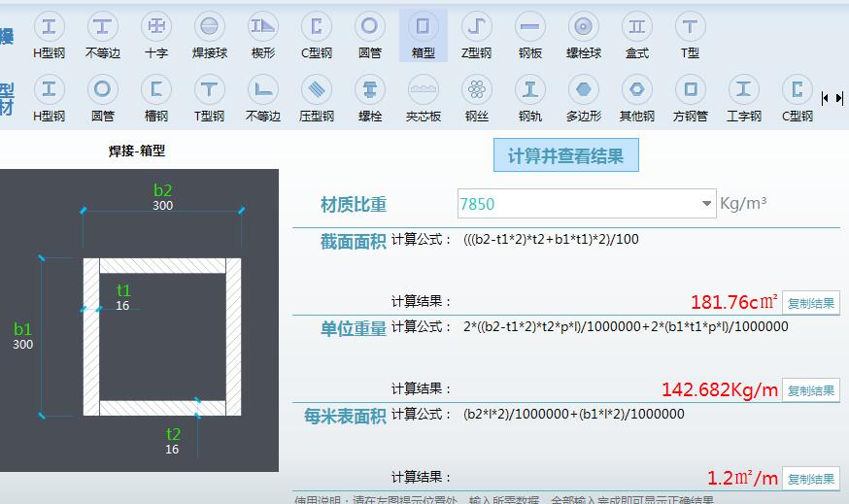This screenshot has width=849, height=504.
Task: Click the unit weight formula text
Action: (626, 326)
